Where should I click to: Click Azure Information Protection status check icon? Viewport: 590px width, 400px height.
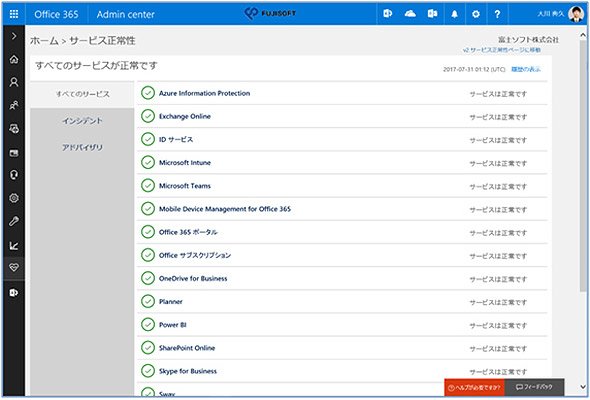pos(148,93)
